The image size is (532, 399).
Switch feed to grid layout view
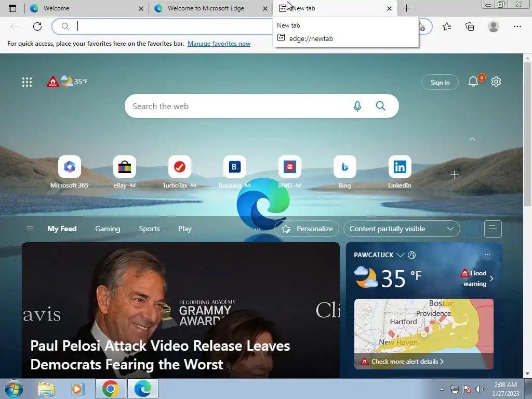[473, 229]
